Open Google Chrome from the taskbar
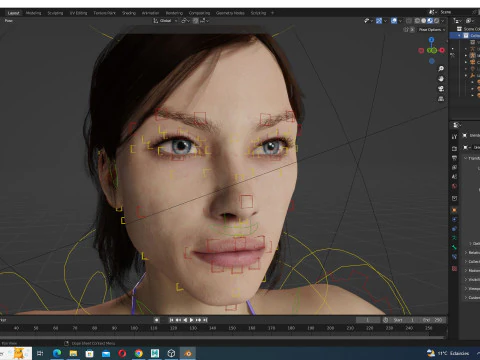The height and width of the screenshot is (360, 480). (139, 353)
